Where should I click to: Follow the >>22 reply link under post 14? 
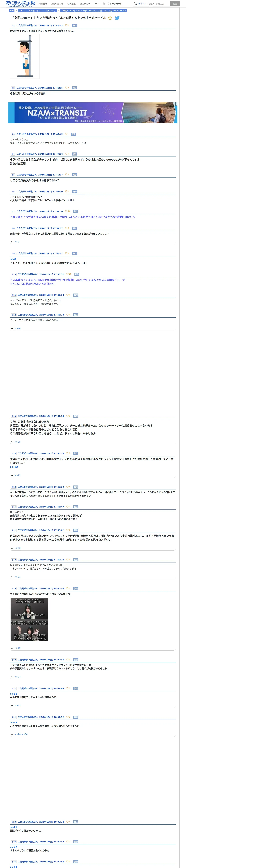tap(17, 475)
